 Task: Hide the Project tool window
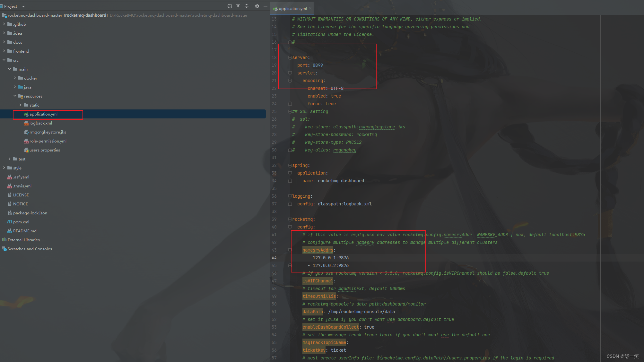point(265,6)
